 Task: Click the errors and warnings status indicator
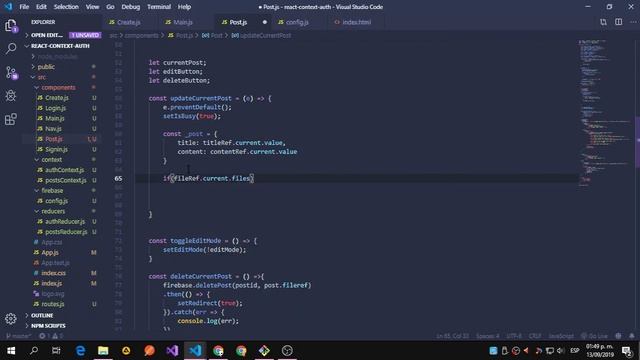[51, 336]
